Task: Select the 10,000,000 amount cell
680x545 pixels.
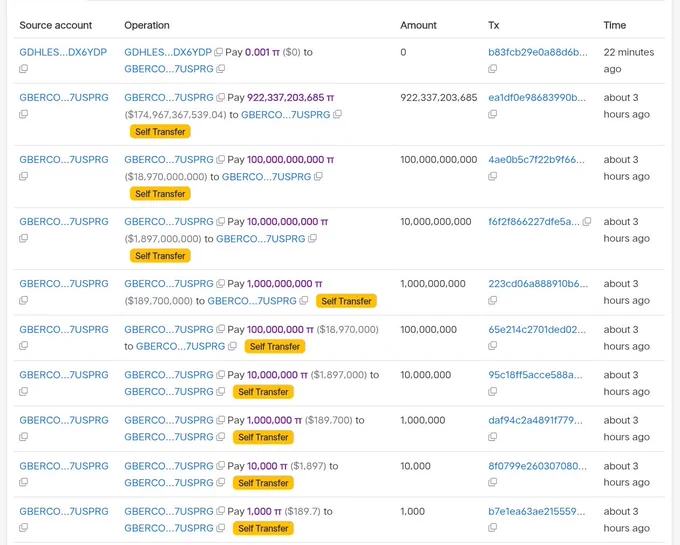Action: click(x=425, y=375)
